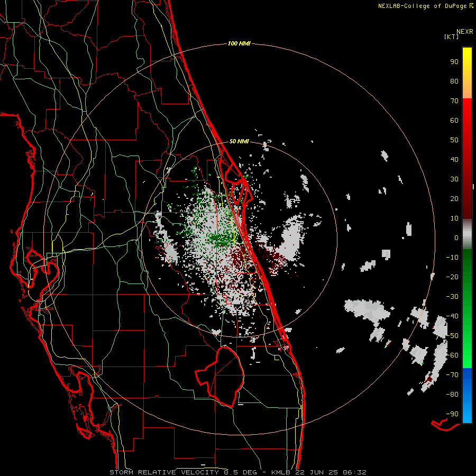Click the positive 80 scale label
The height and width of the screenshot is (476, 476).
(x=454, y=81)
